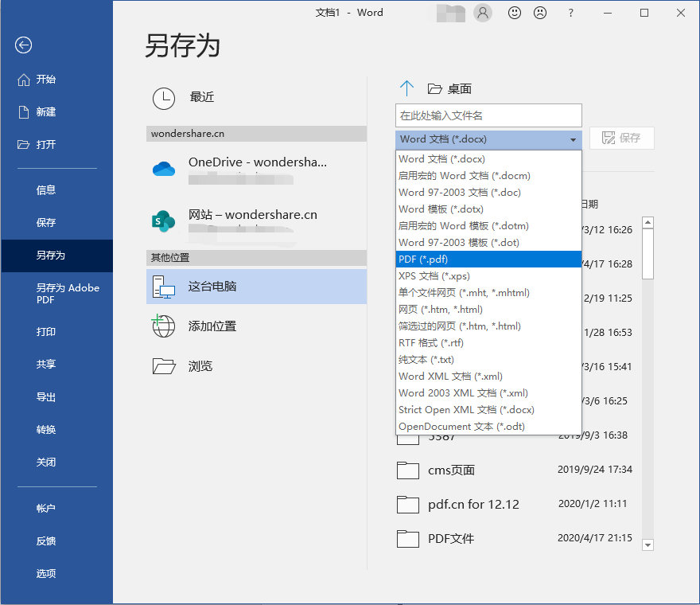Choose Word 2003 XML 文档 option
Viewport: 700px width, 605px height.
488,393
